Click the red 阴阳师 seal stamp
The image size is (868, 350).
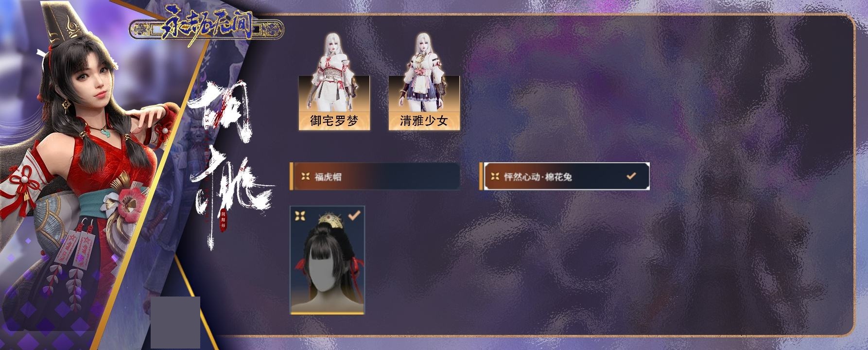(224, 221)
